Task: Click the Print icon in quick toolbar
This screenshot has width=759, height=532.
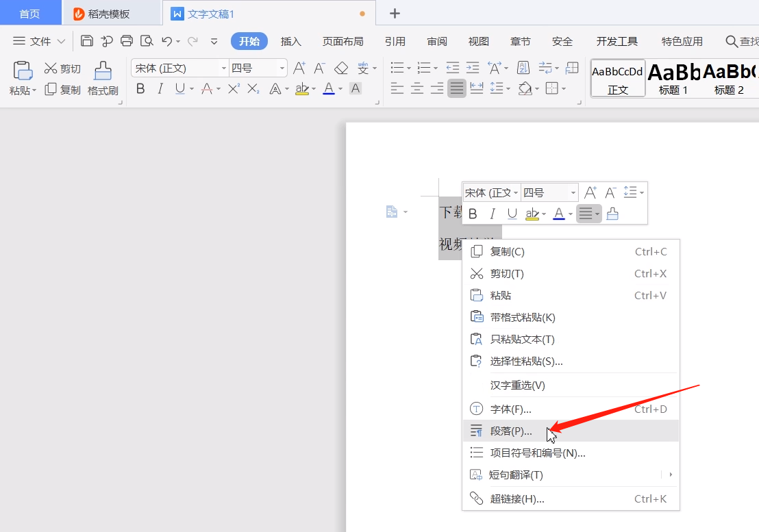Action: click(127, 41)
